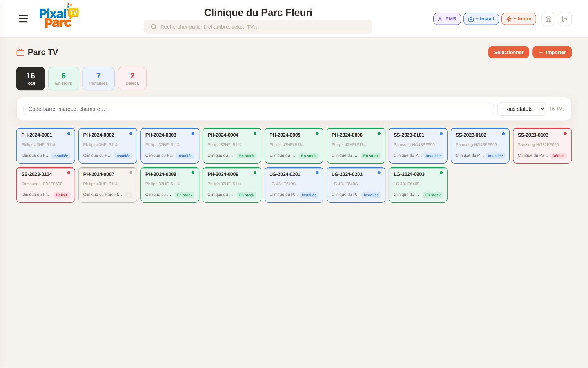Click the Selectionner button
The height and width of the screenshot is (368, 588).
[508, 52]
